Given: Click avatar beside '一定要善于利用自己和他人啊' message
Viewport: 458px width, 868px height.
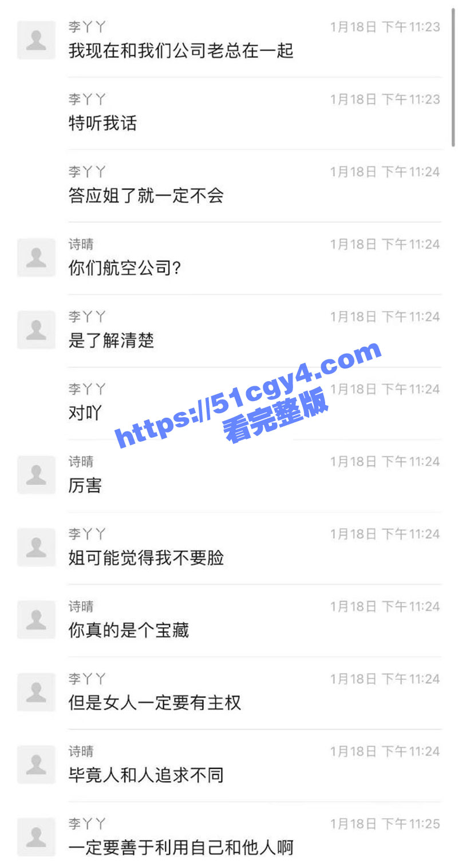Looking at the screenshot, I should click(37, 837).
